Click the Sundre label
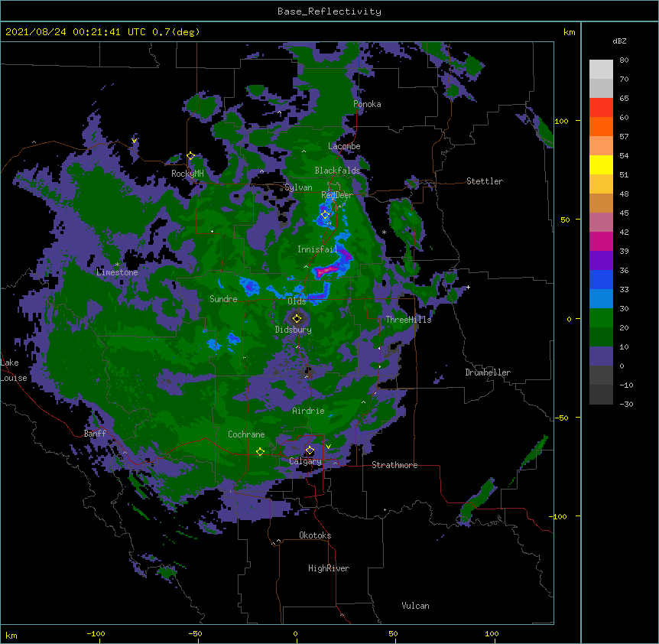The width and height of the screenshot is (659, 644). 223,299
